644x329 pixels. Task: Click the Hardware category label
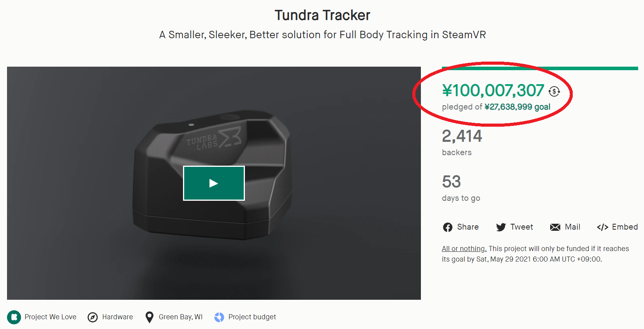tap(118, 317)
